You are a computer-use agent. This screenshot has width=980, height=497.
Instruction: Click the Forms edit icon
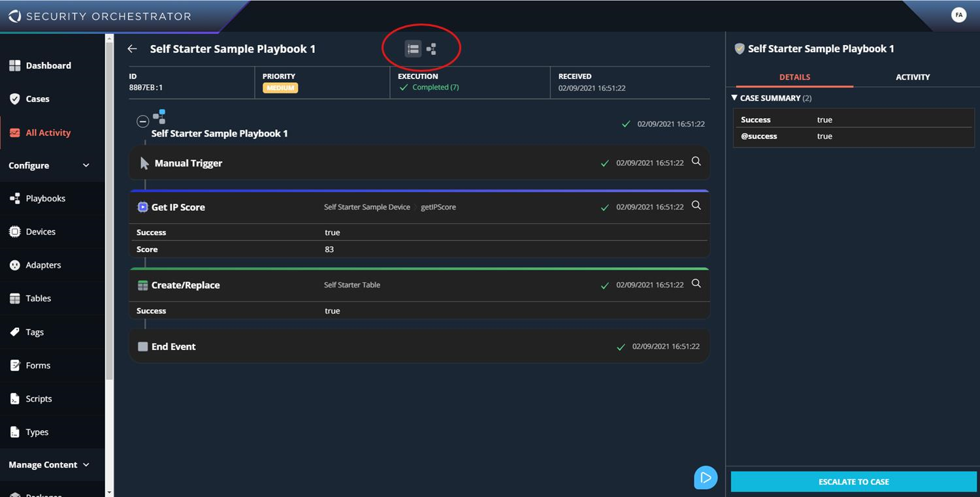[x=14, y=365]
